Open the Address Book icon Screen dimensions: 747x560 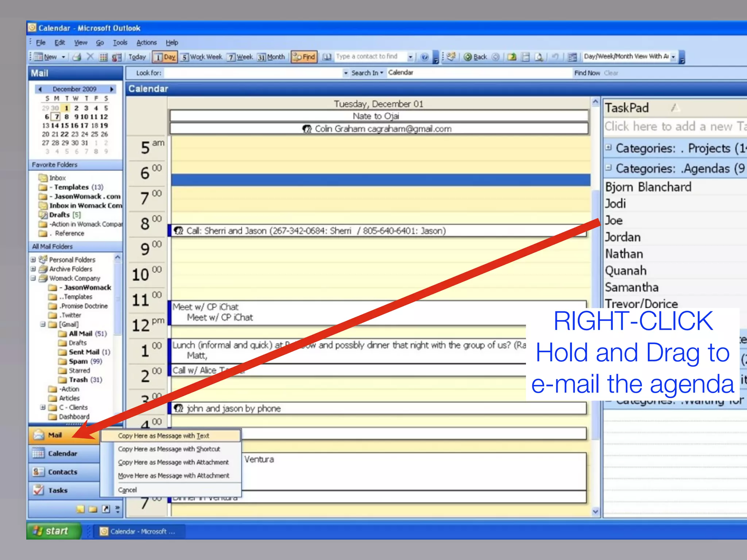coord(326,57)
